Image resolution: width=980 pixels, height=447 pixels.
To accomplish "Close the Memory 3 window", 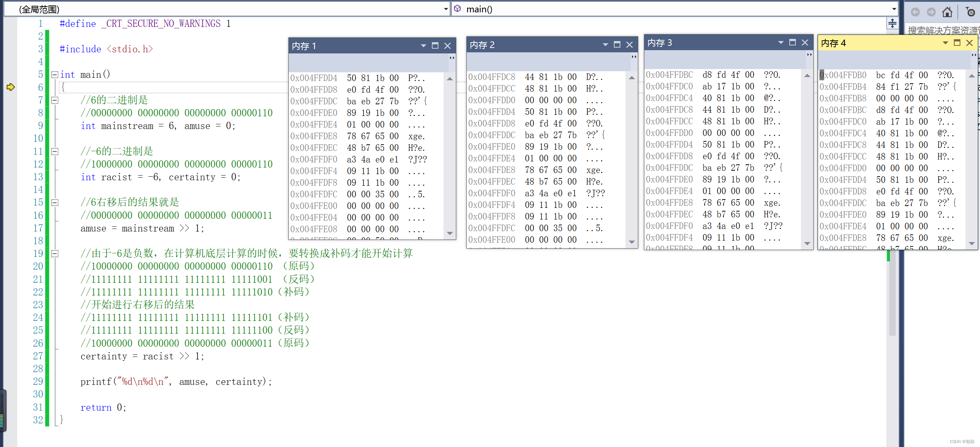I will tap(805, 42).
